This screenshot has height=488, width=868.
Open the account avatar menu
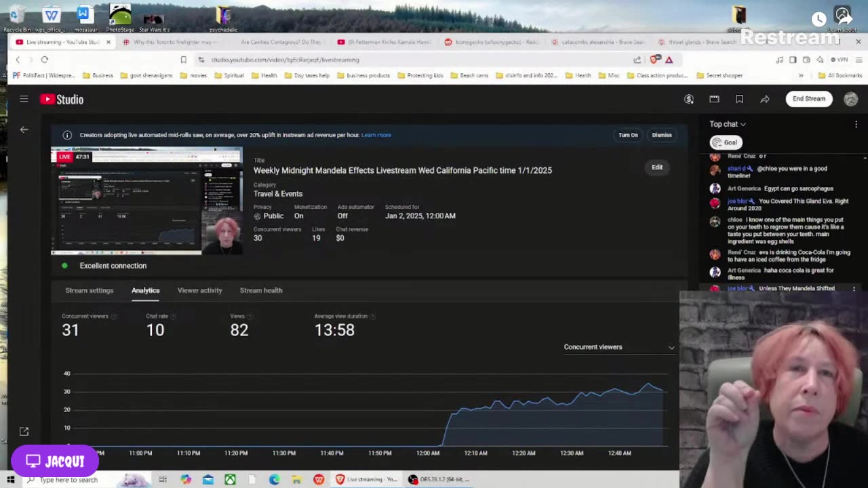(x=850, y=99)
